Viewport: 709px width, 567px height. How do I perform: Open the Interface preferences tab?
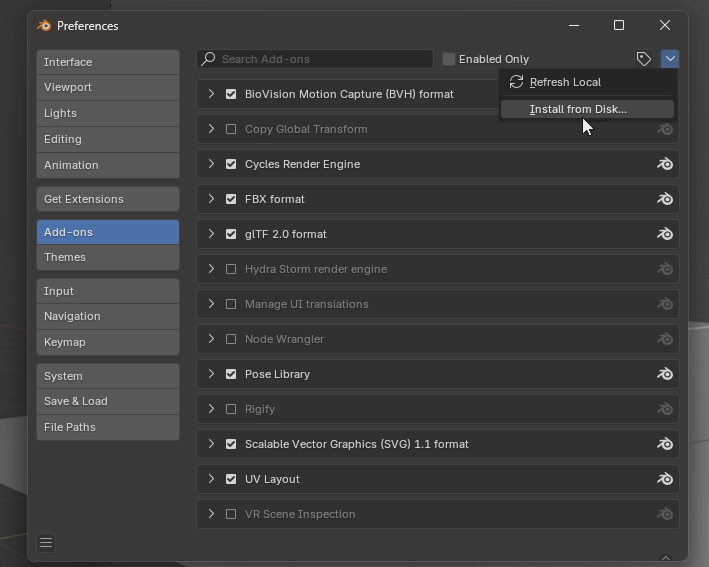click(x=108, y=62)
